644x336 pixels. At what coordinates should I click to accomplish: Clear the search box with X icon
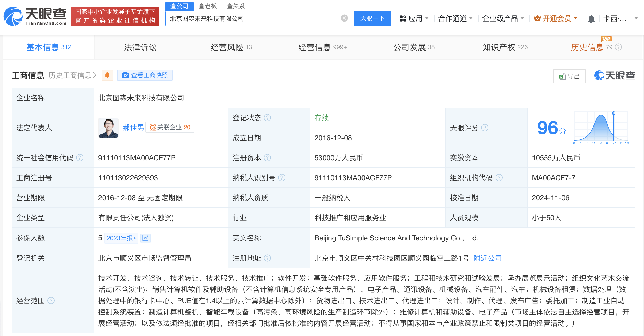coord(344,18)
